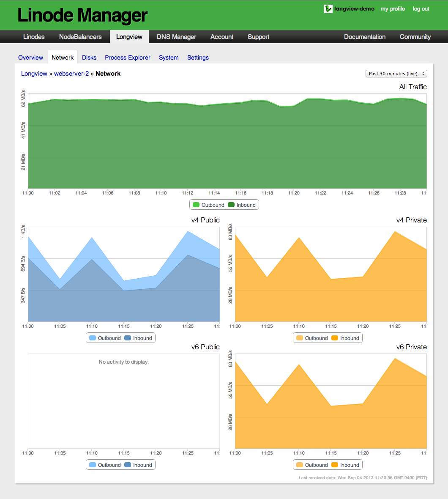The image size is (448, 499).
Task: Switch to the Disks tab
Action: (x=89, y=58)
